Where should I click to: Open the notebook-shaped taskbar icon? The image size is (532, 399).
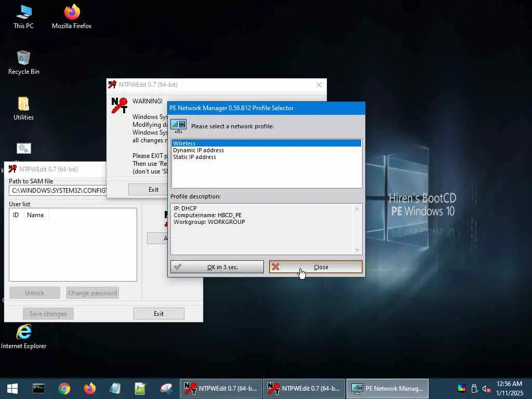(115, 389)
